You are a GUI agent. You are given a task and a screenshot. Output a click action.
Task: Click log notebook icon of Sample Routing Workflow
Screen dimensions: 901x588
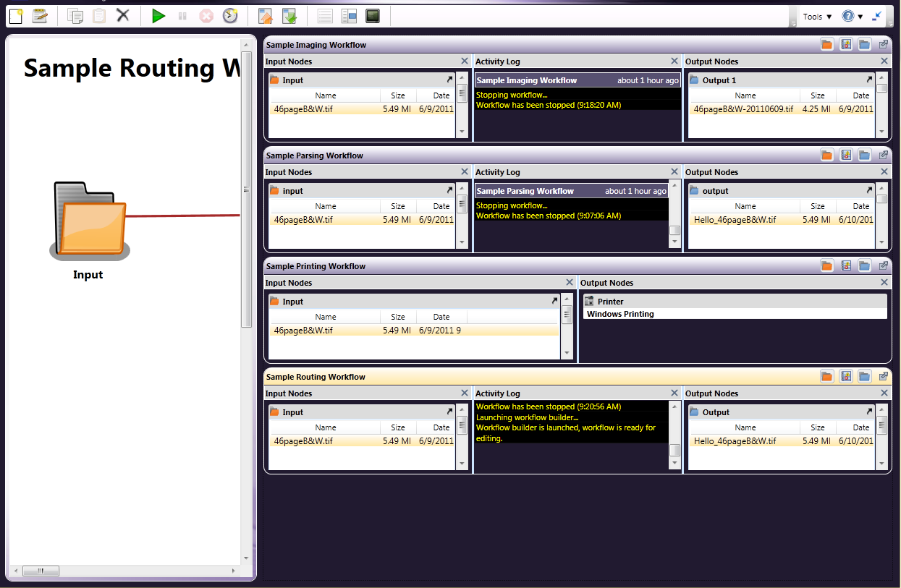pos(845,377)
